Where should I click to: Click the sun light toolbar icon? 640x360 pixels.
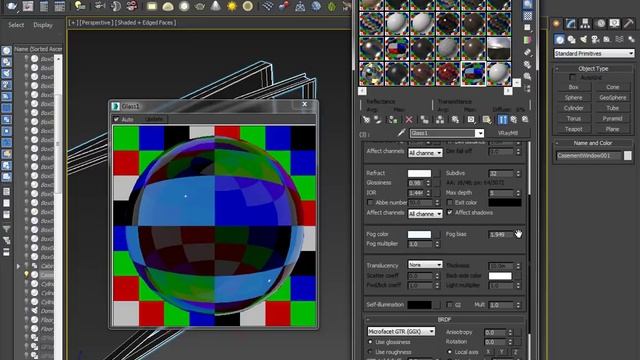click(x=231, y=6)
